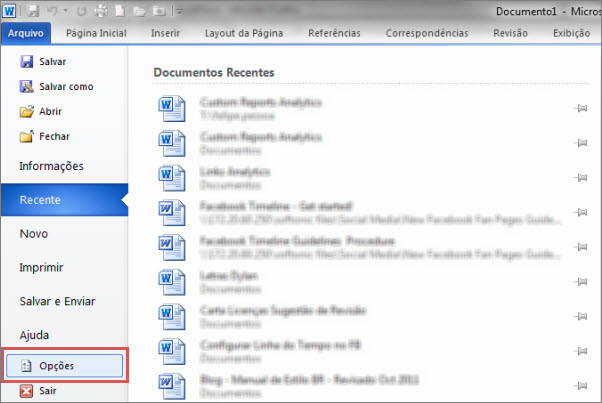Pin the Carta Licenças Sugestão de Revisão document
This screenshot has width=602, height=403.
(582, 316)
